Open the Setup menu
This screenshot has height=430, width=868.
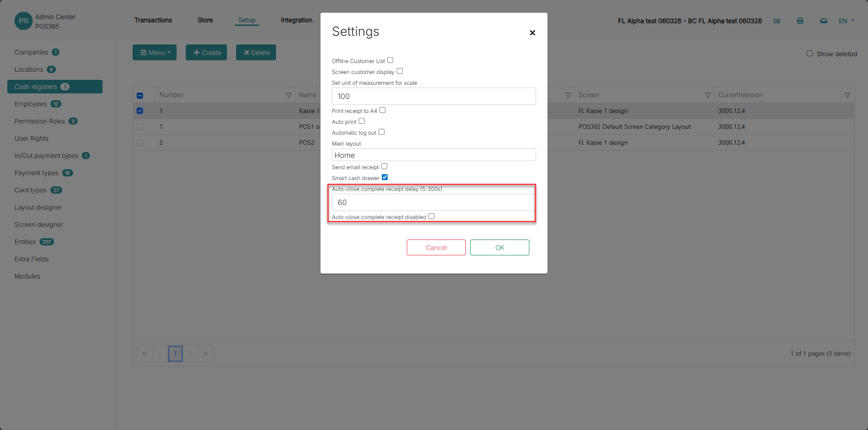coord(247,20)
